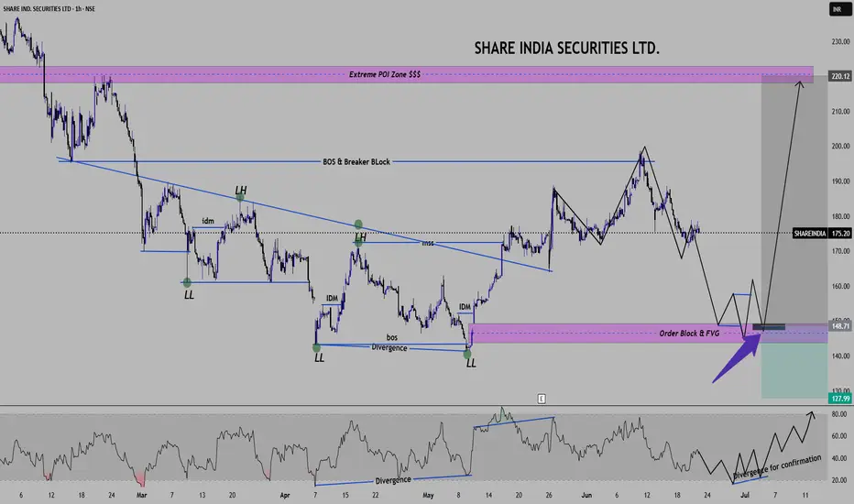Image resolution: width=854 pixels, height=504 pixels.
Task: Select the 148.71 entry price tag
Action: click(x=839, y=326)
